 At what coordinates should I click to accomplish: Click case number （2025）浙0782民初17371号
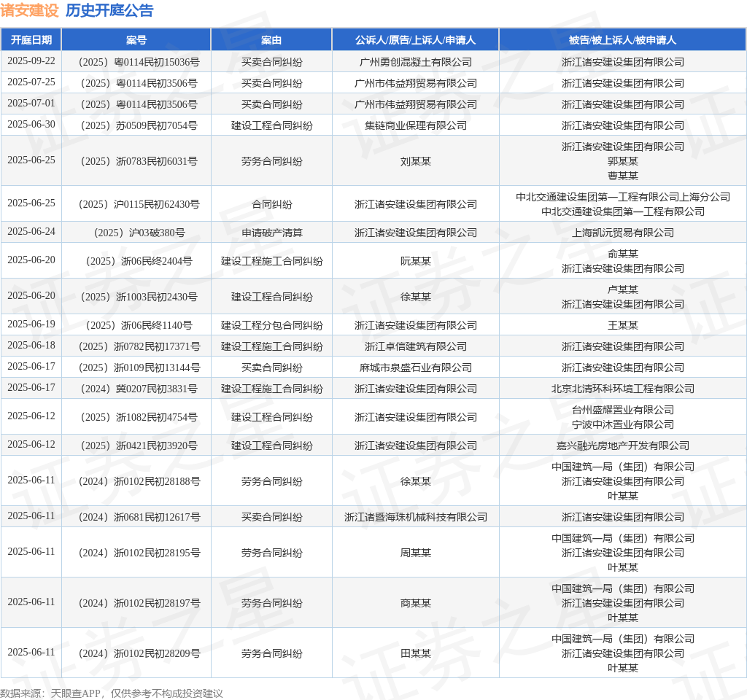coord(136,346)
